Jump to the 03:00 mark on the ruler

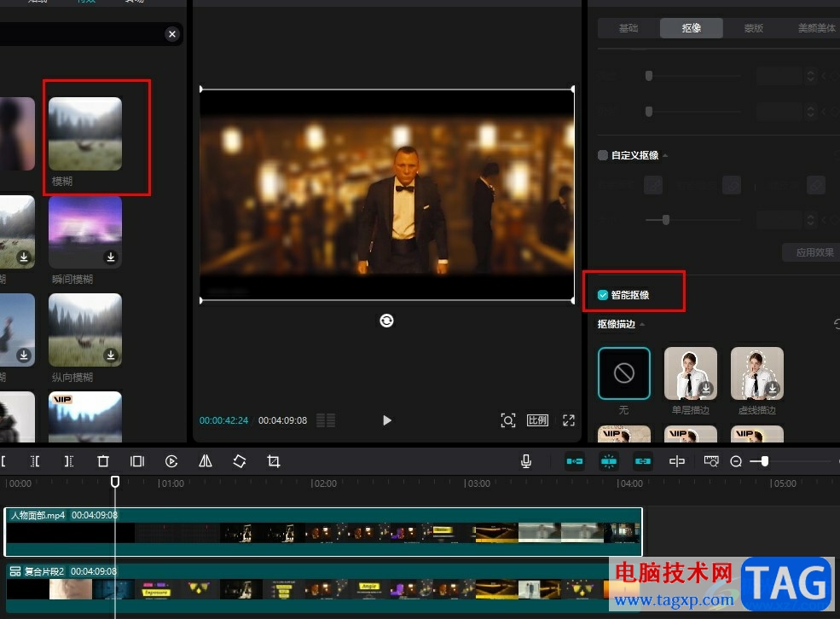[478, 483]
